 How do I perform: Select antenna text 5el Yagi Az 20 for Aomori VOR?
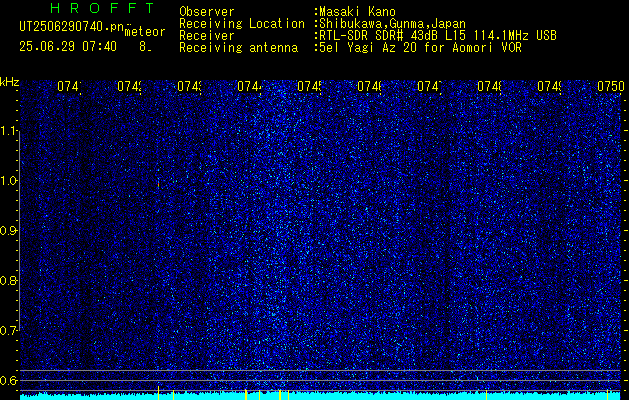(x=420, y=48)
